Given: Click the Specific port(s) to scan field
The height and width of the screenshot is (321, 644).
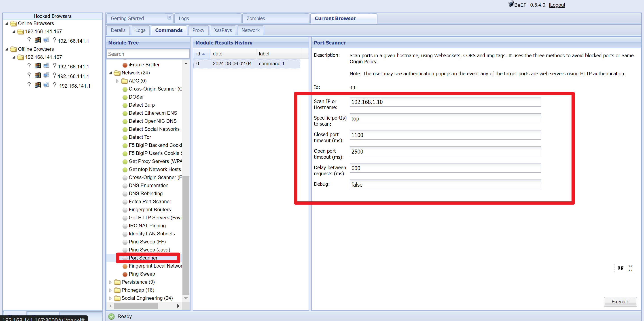Looking at the screenshot, I should (x=445, y=118).
